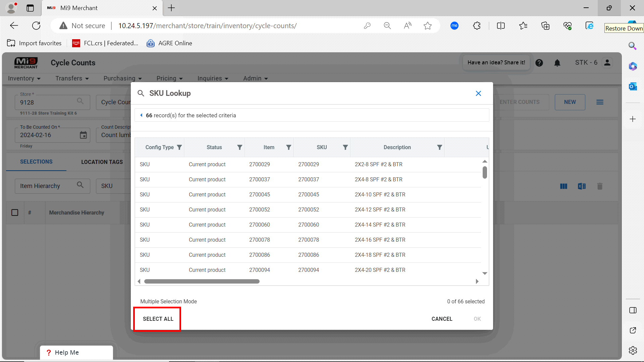This screenshot has height=362, width=644.
Task: Expand the Inventory menu
Action: point(24,78)
